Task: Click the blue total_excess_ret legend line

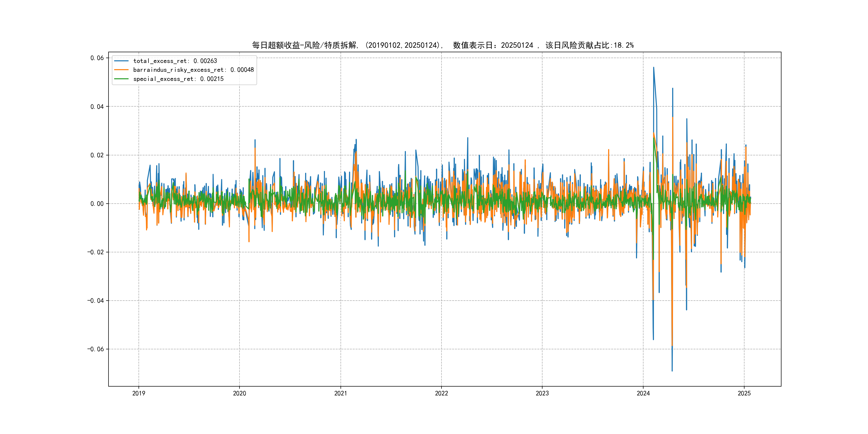Action: [x=121, y=61]
